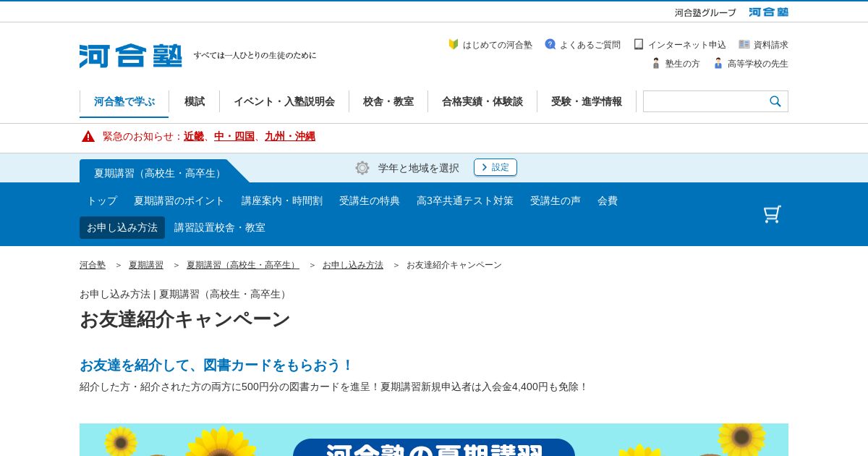Click 夏期講習 breadcrumb link

(x=146, y=265)
